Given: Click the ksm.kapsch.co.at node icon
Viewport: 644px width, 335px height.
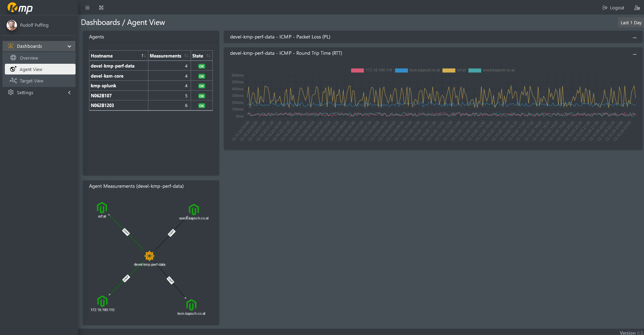Looking at the screenshot, I should 191,305.
